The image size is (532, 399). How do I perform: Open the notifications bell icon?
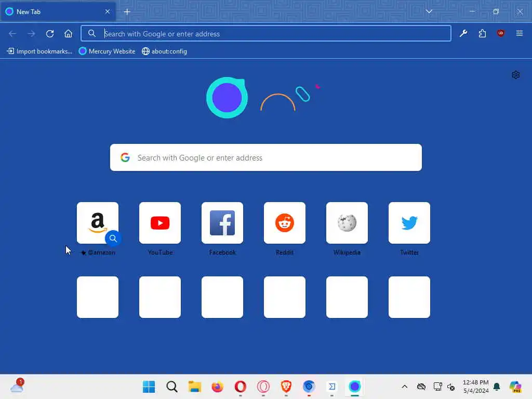(x=497, y=387)
